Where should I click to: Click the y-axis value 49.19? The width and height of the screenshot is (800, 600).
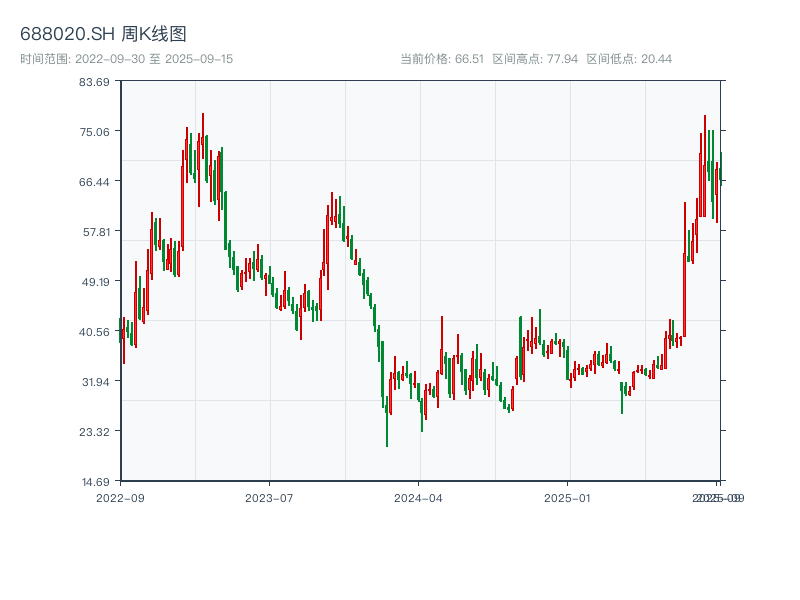point(95,282)
